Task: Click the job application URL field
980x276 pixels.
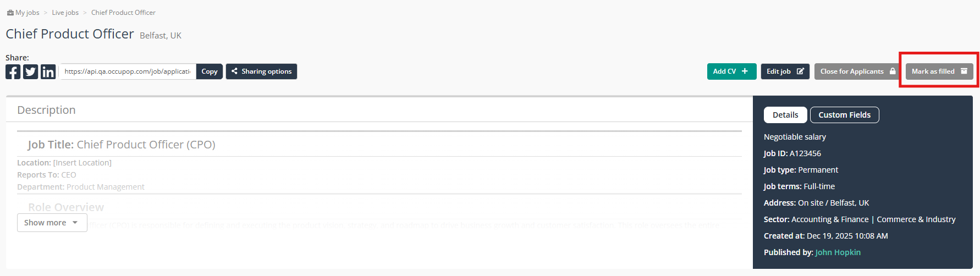Action: (128, 71)
